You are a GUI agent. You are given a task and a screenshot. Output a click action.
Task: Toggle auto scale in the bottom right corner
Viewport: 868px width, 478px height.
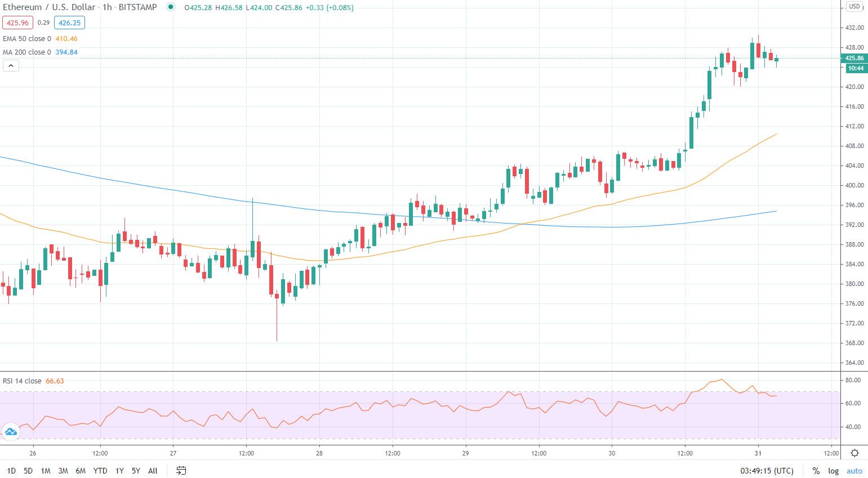point(854,470)
